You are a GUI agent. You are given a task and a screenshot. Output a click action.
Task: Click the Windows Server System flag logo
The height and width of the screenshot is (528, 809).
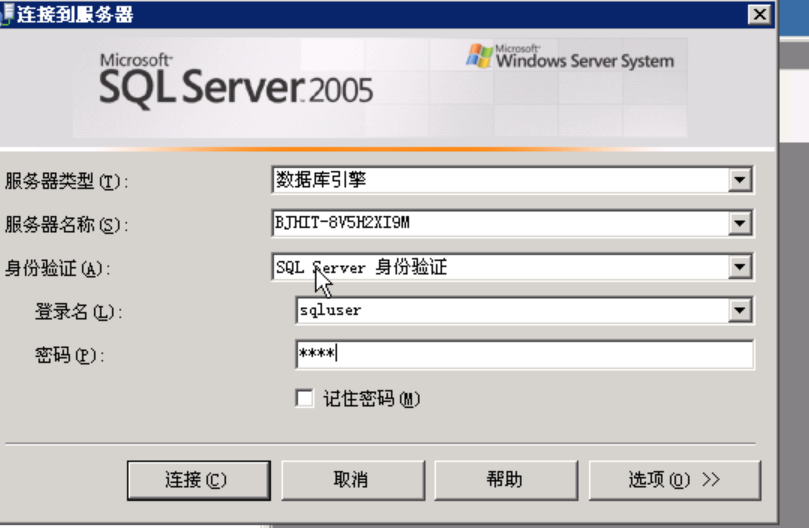pos(479,55)
